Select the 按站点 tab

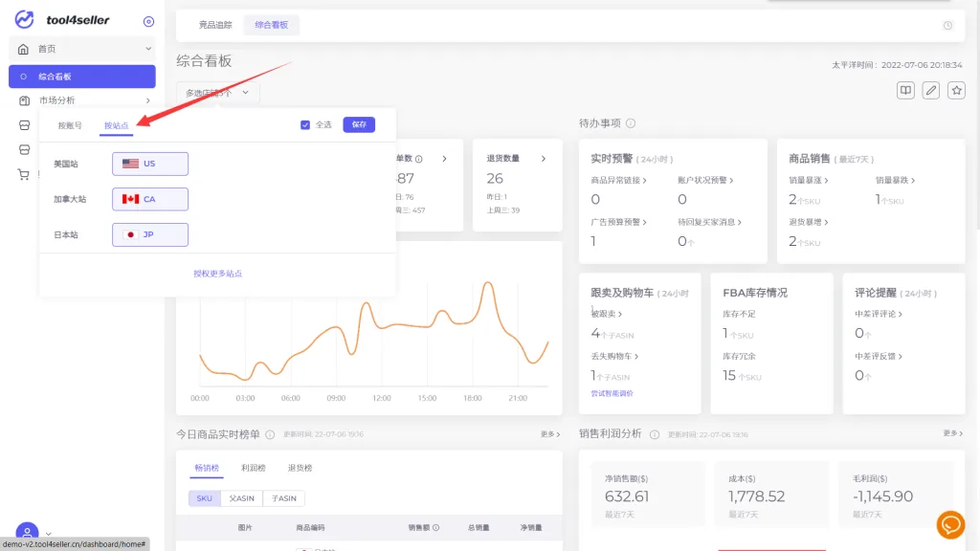[x=116, y=125]
